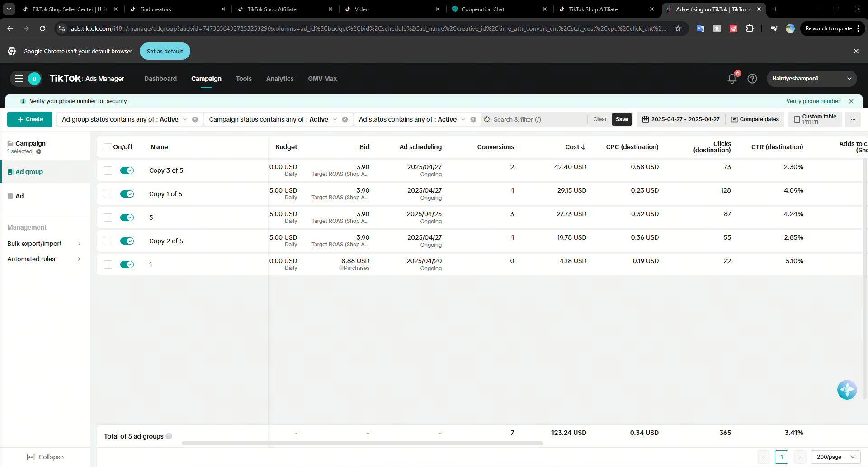This screenshot has height=467, width=868.
Task: Collapse the left sidebar
Action: coord(45,457)
